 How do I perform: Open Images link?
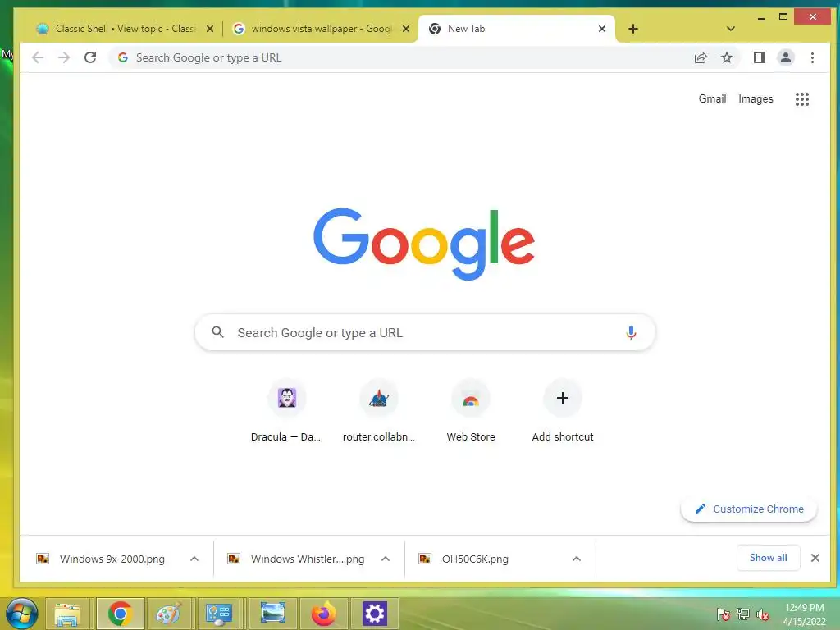pos(756,98)
